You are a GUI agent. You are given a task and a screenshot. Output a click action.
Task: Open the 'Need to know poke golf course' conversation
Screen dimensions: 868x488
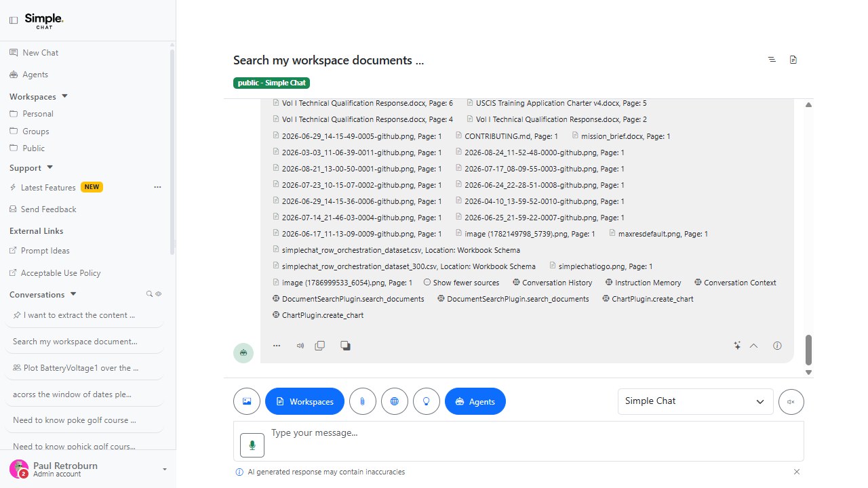click(84, 420)
